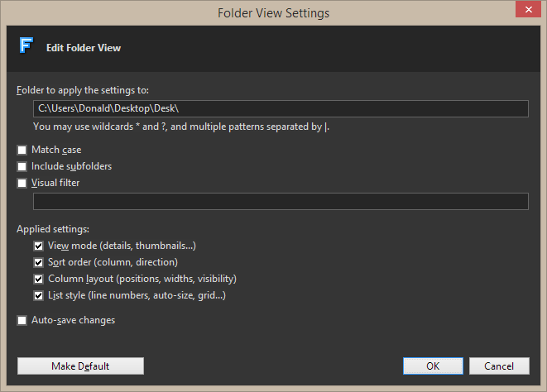The image size is (547, 392).
Task: Click the Folder View Settings title bar
Action: (x=273, y=12)
